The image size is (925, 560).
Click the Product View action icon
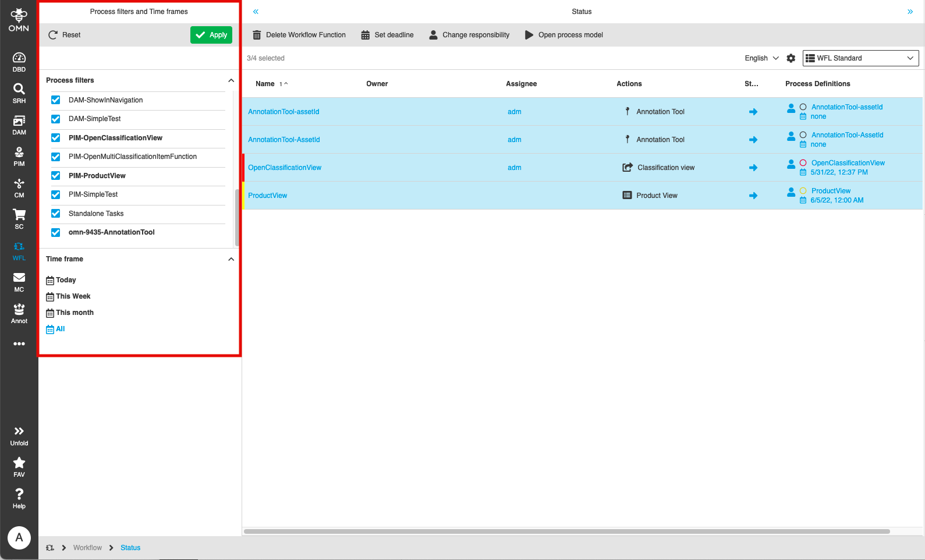pos(627,196)
